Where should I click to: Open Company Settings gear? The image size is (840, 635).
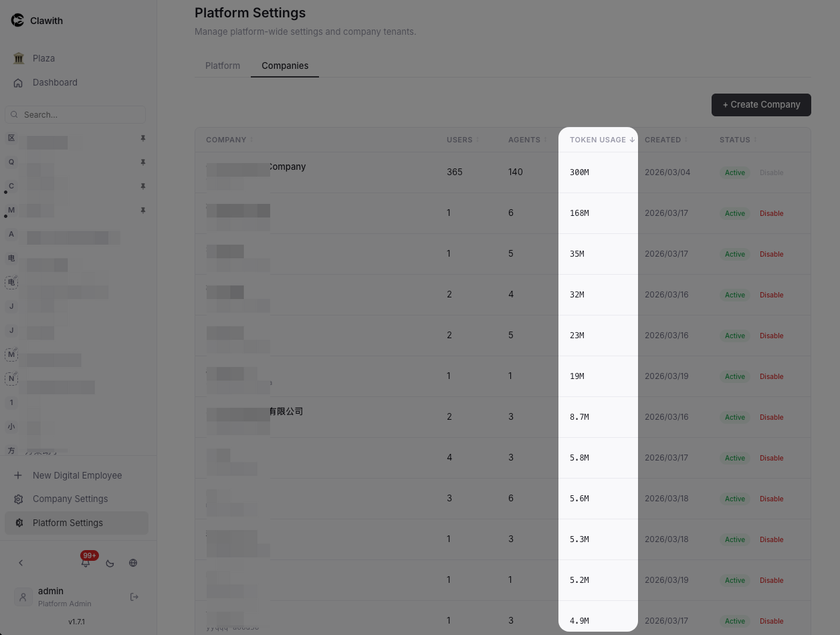[x=19, y=499]
